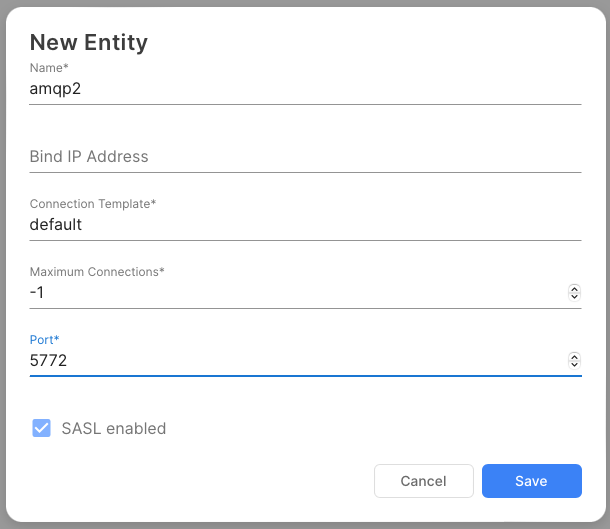Place cursor in the "amqp2" text
Screen dimensions: 610x529
pos(56,88)
